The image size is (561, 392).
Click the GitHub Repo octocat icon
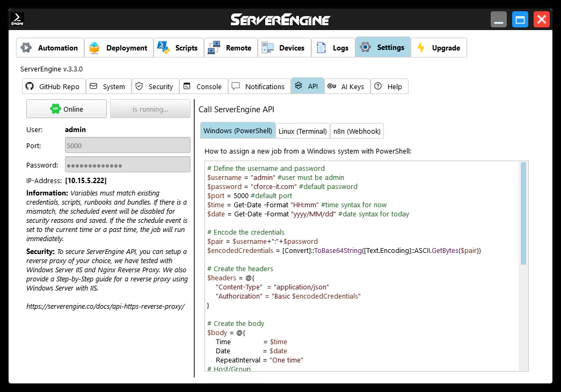[x=30, y=86]
